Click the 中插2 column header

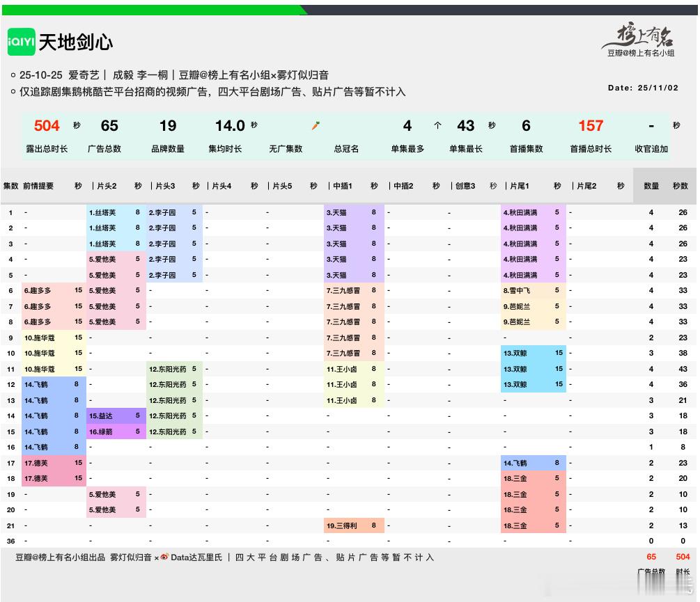tap(403, 186)
